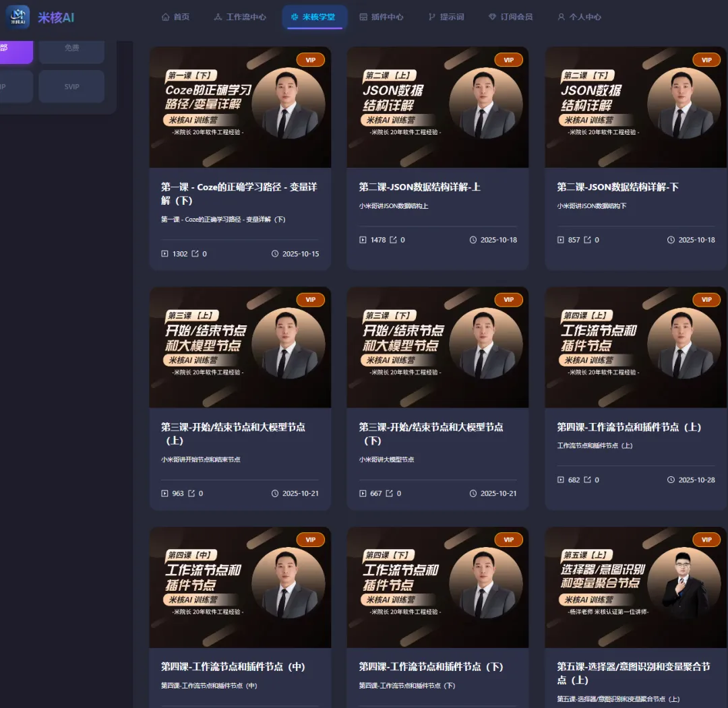This screenshot has height=708, width=728.
Task: Click title 第一课 - Coze的正确学习路径 - 变量详解（下）
Action: click(239, 194)
